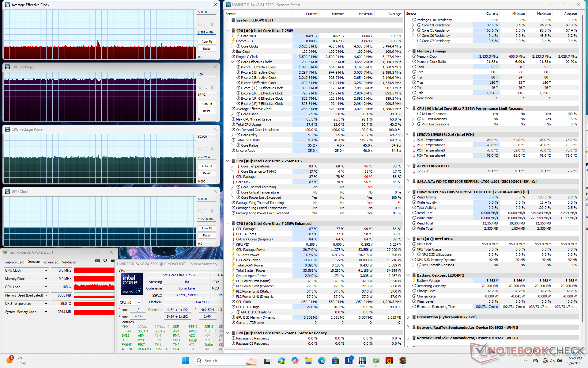Collapse the Battery Celxpert section
Screen dimensions: 588x368
408,275
